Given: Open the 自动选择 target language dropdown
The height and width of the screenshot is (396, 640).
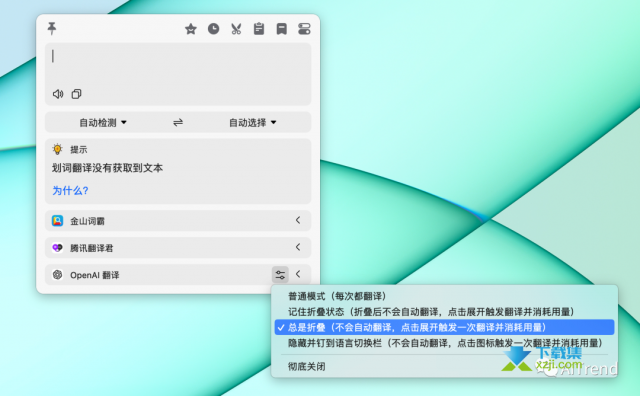Looking at the screenshot, I should (253, 122).
